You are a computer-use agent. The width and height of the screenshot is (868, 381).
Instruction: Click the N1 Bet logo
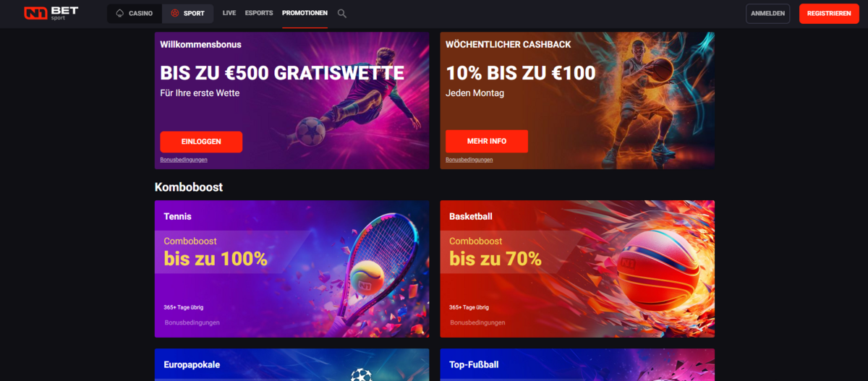51,13
